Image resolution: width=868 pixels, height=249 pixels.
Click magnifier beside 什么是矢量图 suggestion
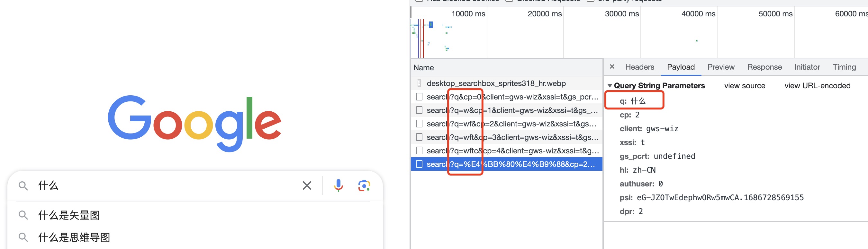point(23,215)
